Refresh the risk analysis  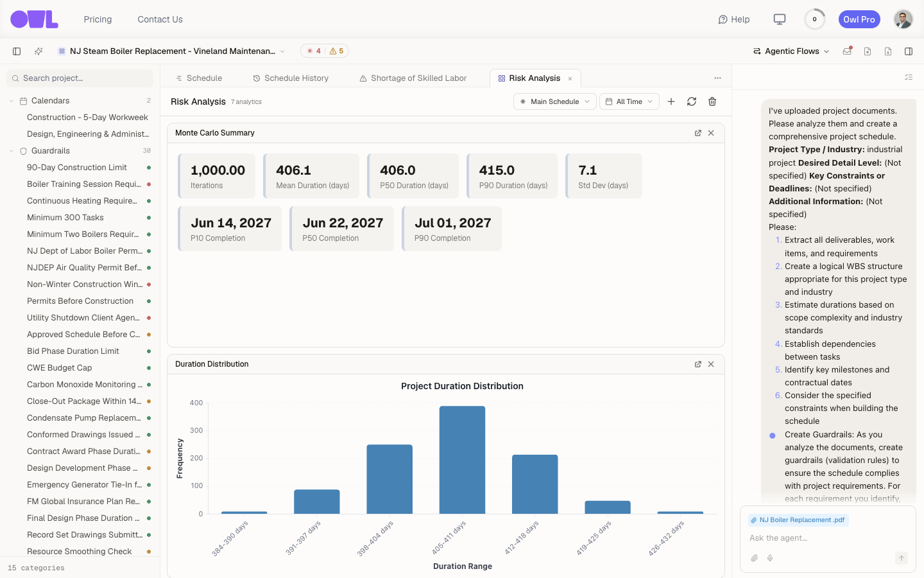[x=692, y=101]
